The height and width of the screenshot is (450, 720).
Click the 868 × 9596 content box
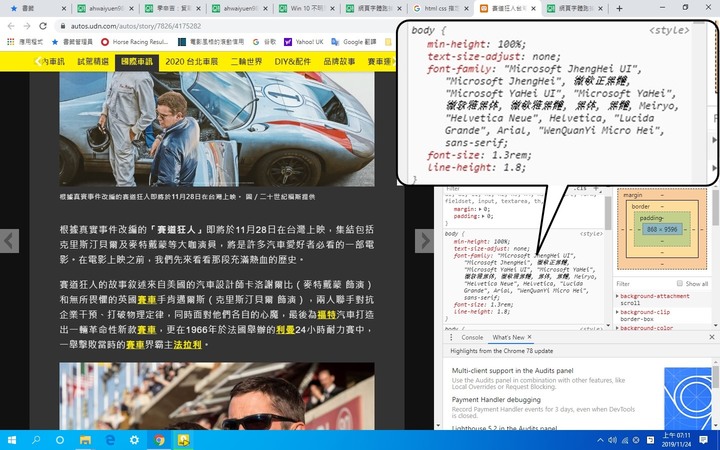(x=662, y=229)
